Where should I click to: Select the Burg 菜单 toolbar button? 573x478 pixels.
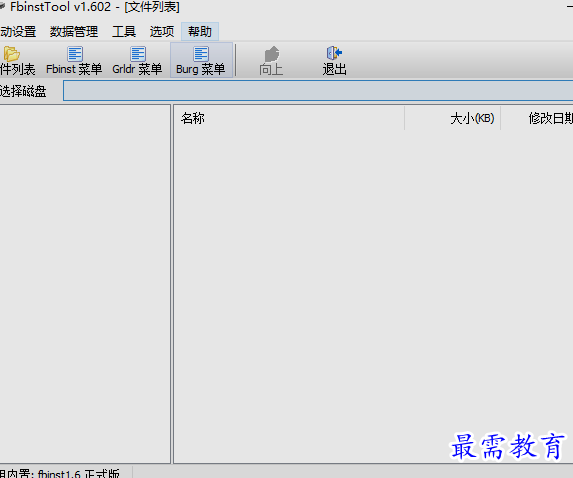pos(201,60)
